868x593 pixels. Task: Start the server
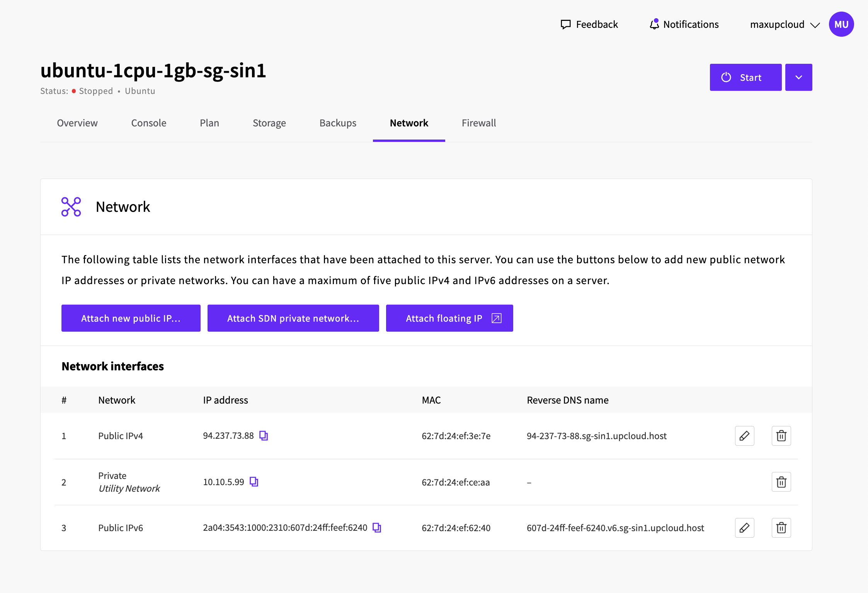click(745, 77)
